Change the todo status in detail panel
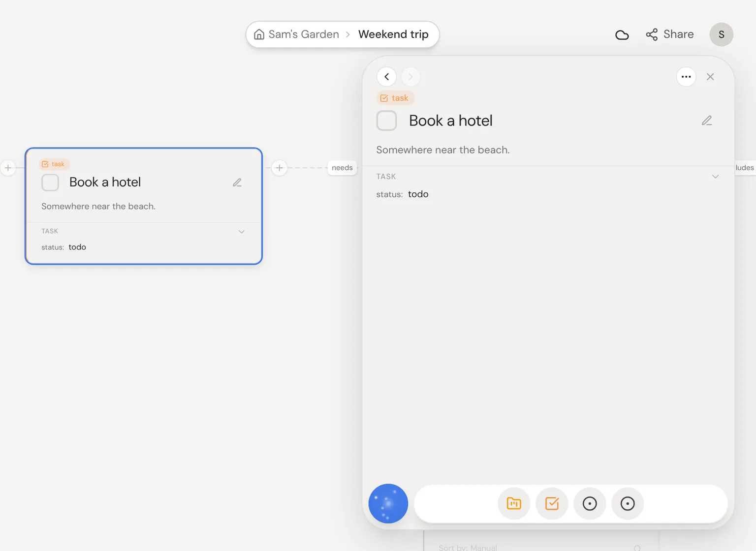Screen dimensions: 756x551 (x=418, y=194)
